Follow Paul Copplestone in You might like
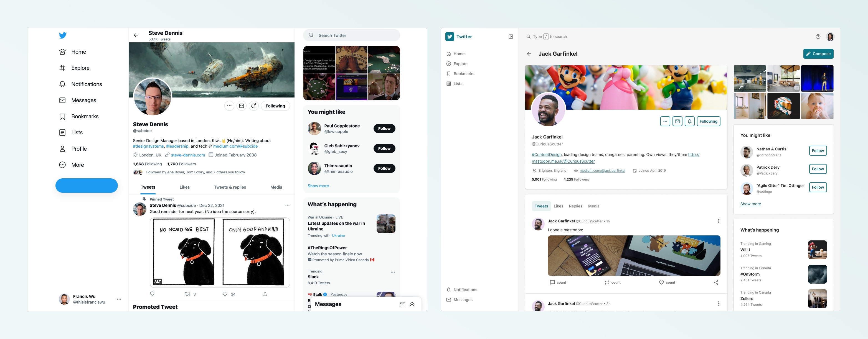 click(x=384, y=128)
